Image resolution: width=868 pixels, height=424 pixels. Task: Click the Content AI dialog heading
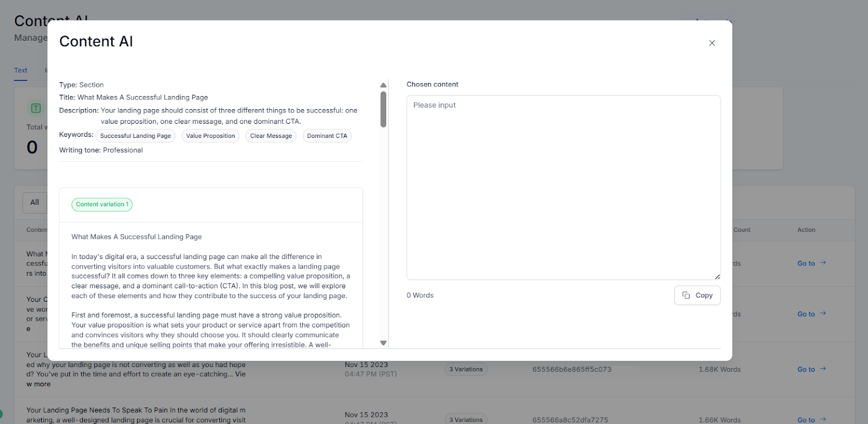point(96,41)
